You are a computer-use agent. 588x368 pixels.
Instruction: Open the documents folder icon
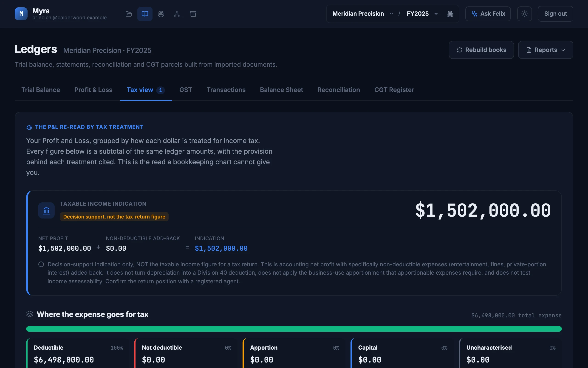coord(129,14)
